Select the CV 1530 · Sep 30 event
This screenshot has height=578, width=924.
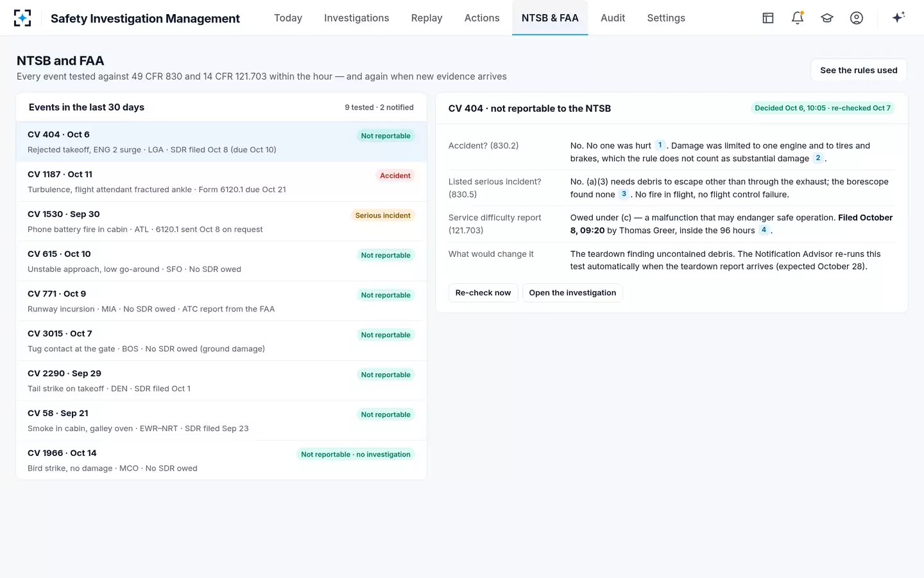point(221,222)
